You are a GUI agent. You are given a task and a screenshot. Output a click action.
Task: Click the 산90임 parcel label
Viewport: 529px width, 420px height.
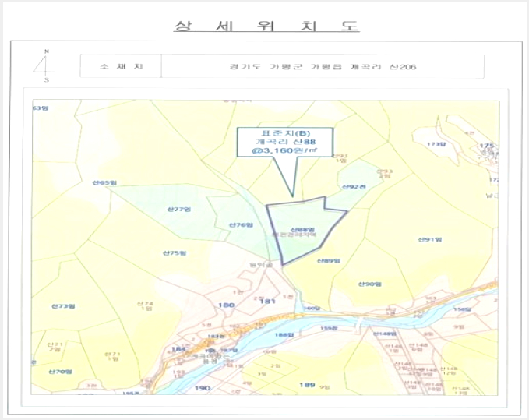(369, 284)
